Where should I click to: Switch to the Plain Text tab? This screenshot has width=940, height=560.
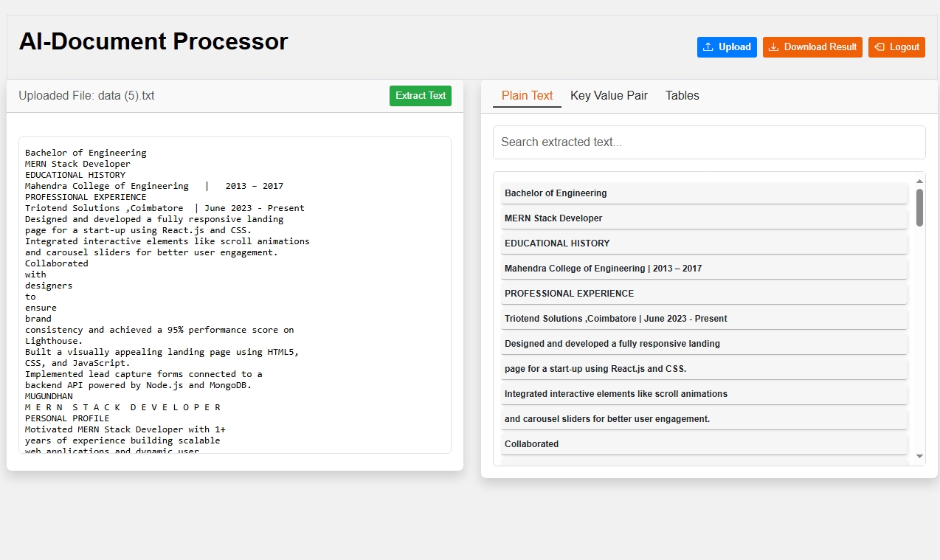[527, 96]
